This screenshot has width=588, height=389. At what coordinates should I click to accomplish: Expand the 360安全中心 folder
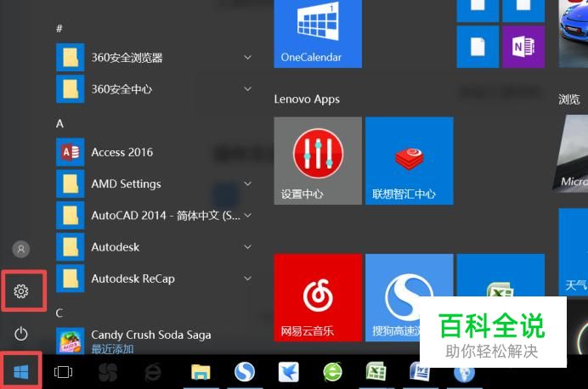[247, 89]
